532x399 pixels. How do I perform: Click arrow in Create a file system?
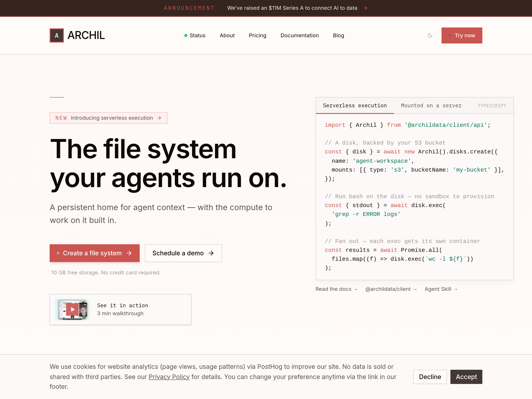(129, 253)
